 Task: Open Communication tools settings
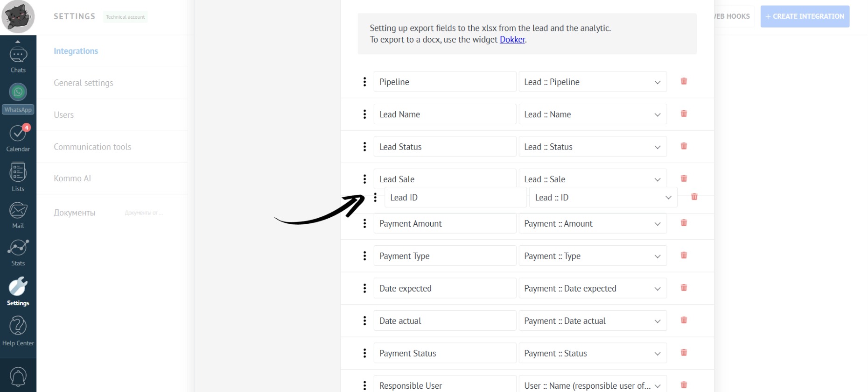coord(92,147)
